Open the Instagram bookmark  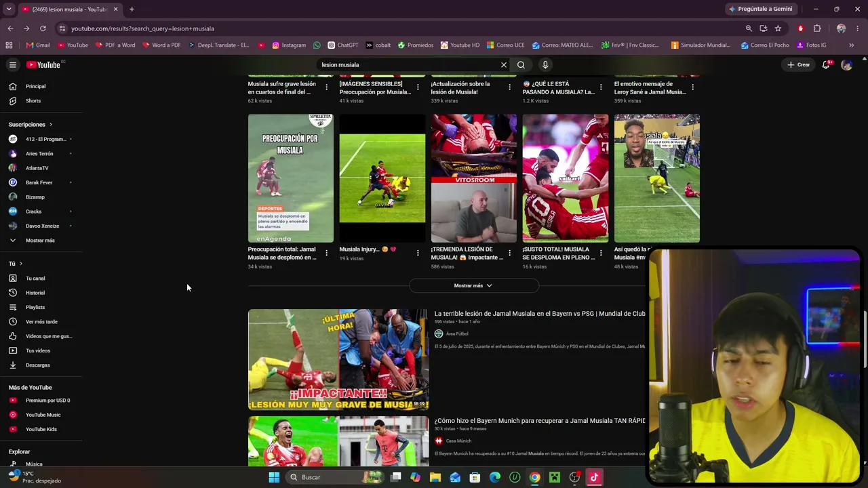[x=289, y=45]
